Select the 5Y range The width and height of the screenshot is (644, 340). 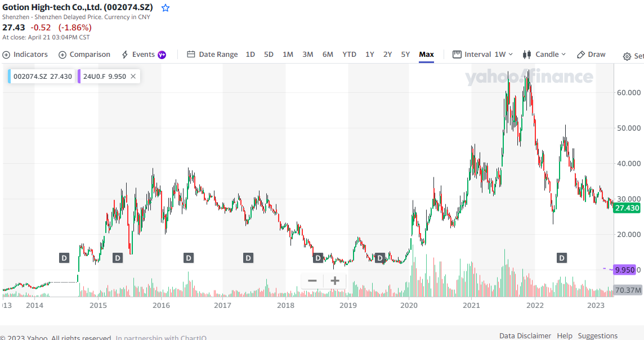click(405, 54)
